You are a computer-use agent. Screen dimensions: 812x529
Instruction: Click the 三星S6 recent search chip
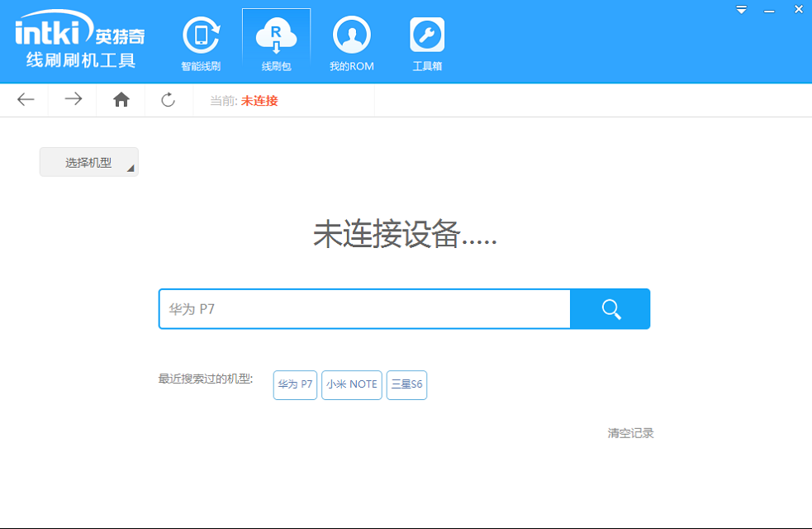406,384
